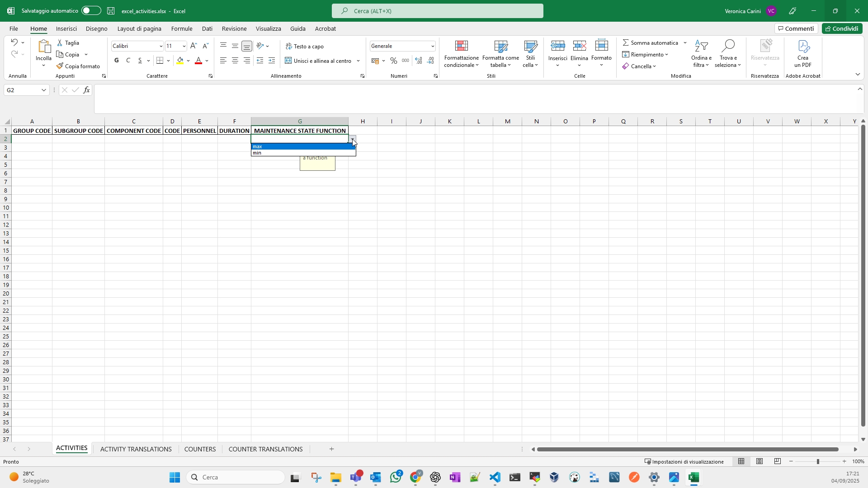Toggle Testo a capo wrapping
This screenshot has width=868, height=488.
(x=305, y=47)
